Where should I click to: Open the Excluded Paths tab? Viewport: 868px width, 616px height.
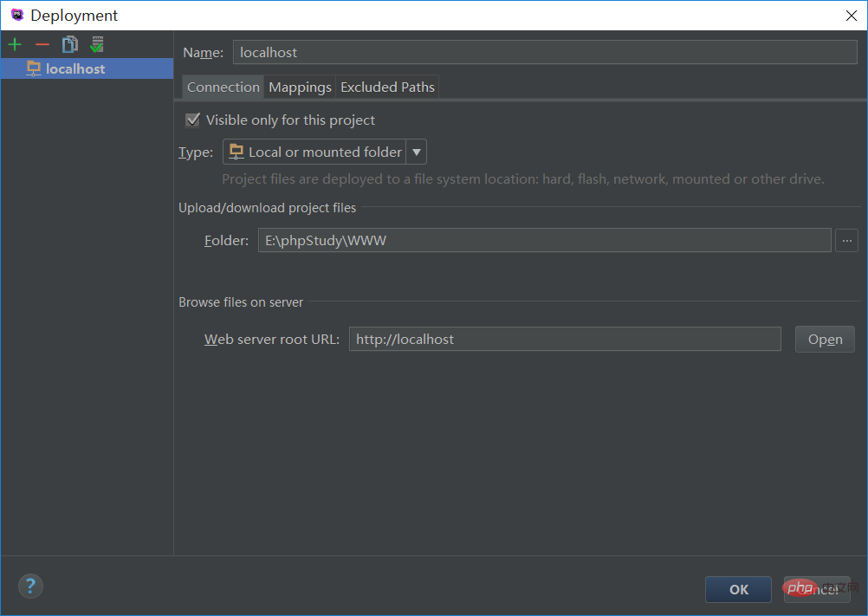coord(387,87)
